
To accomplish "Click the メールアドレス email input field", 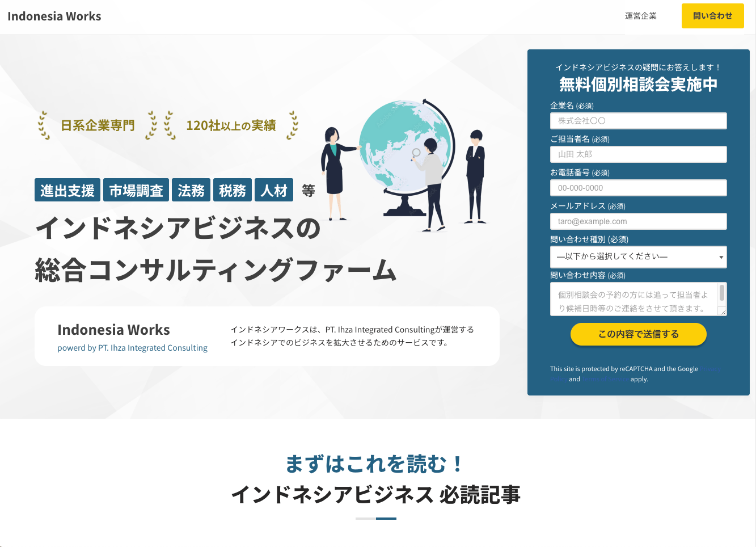I will tap(638, 221).
